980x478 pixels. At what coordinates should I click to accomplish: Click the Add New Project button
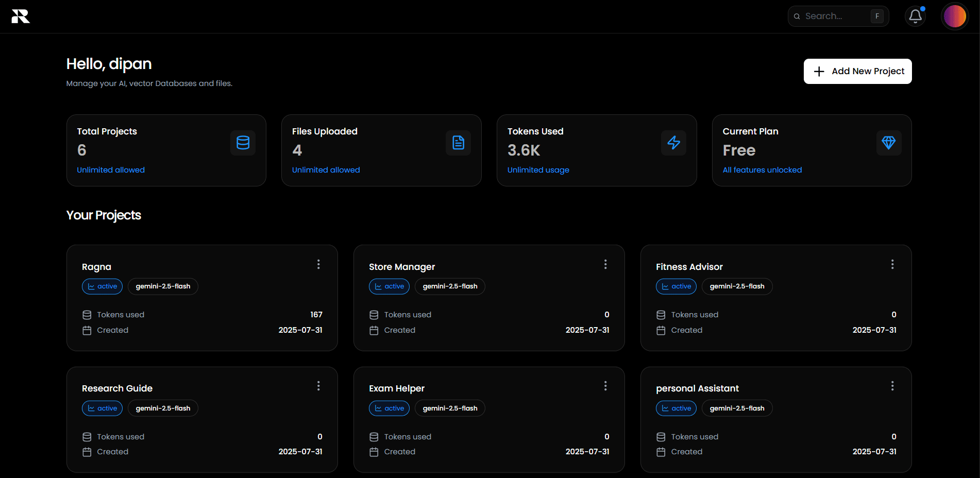857,71
